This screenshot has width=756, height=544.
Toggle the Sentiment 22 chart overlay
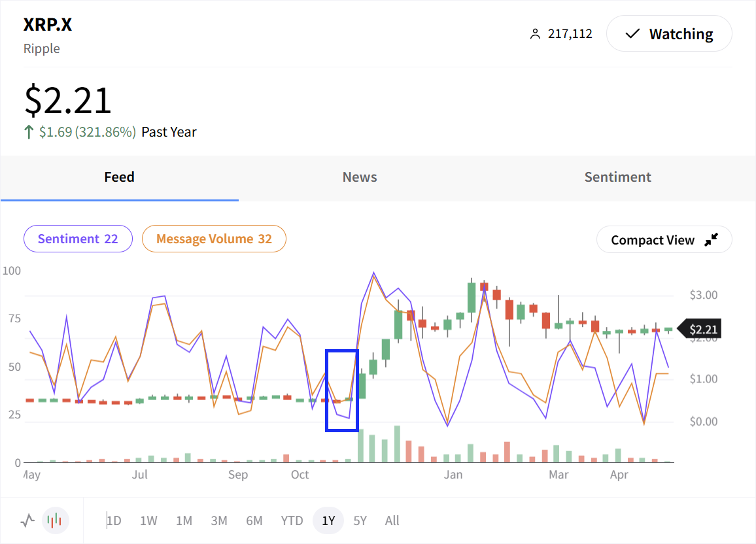coord(78,239)
